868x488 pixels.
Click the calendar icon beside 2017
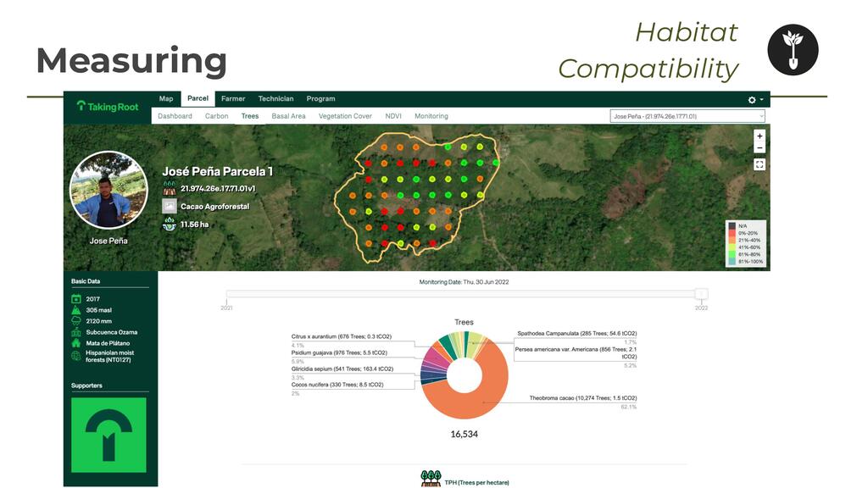pyautogui.click(x=76, y=299)
